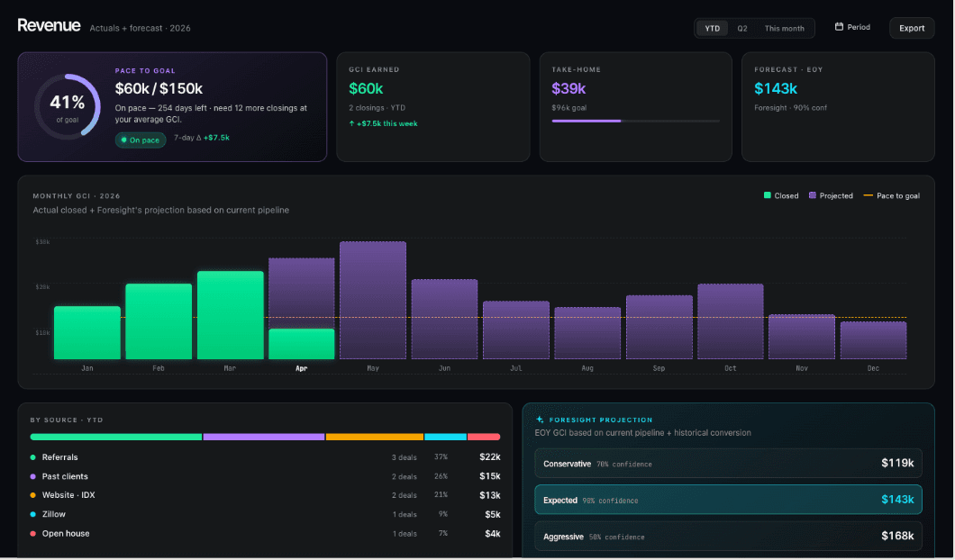Click the green dot in On pace badge

click(x=123, y=140)
